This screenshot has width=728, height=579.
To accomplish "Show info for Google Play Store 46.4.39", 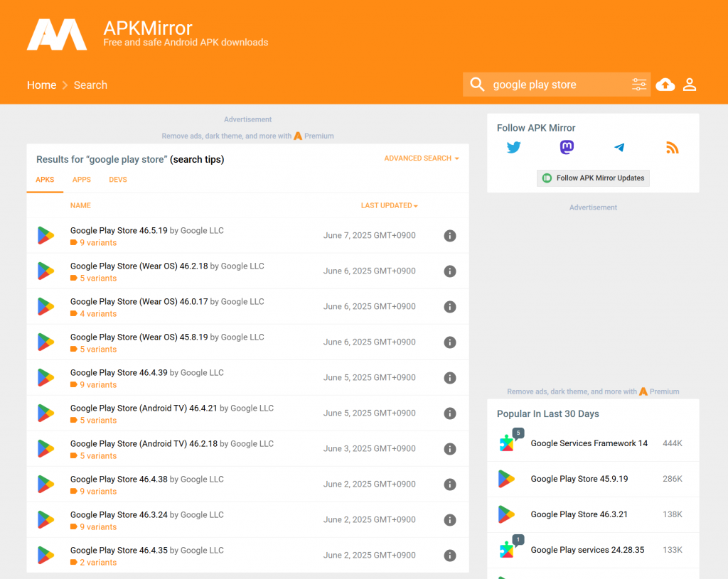I will click(450, 378).
